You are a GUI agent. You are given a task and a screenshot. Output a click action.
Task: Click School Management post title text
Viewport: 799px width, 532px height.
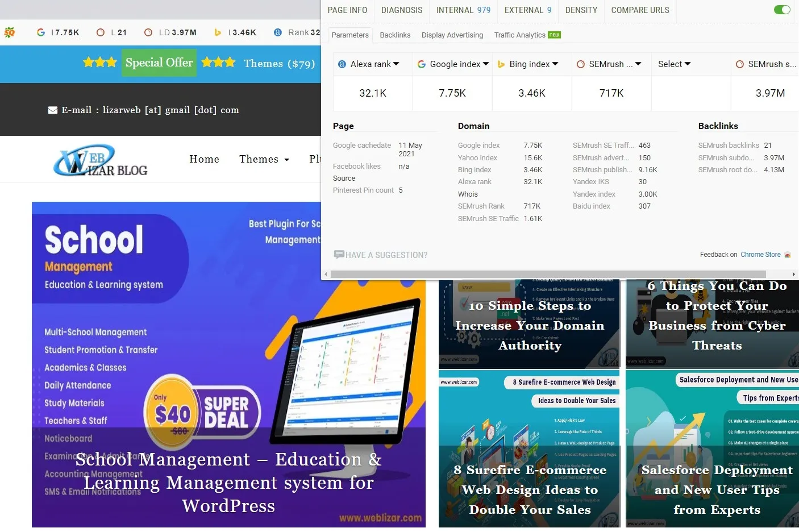(x=228, y=483)
